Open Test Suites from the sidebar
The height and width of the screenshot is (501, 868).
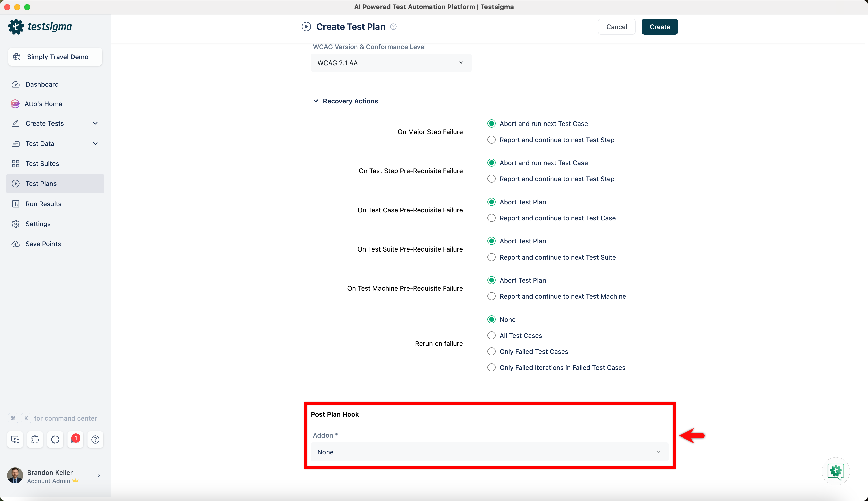click(x=42, y=163)
